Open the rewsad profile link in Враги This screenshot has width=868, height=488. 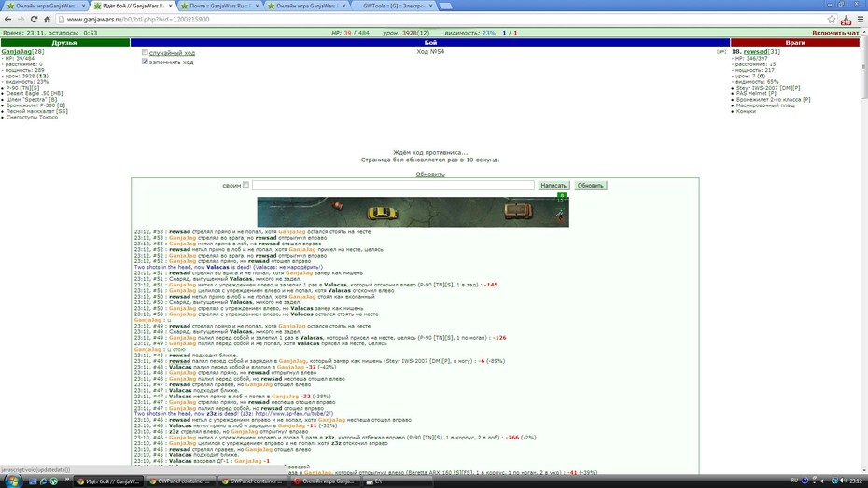click(755, 51)
